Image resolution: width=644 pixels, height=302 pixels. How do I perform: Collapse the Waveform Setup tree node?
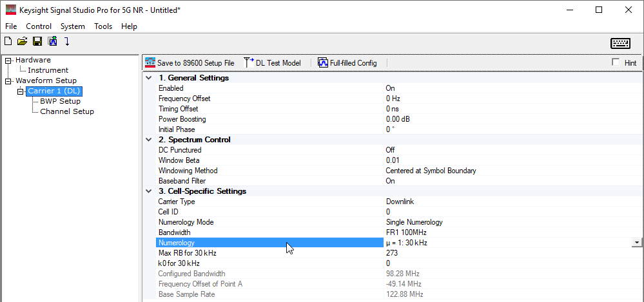coord(8,81)
